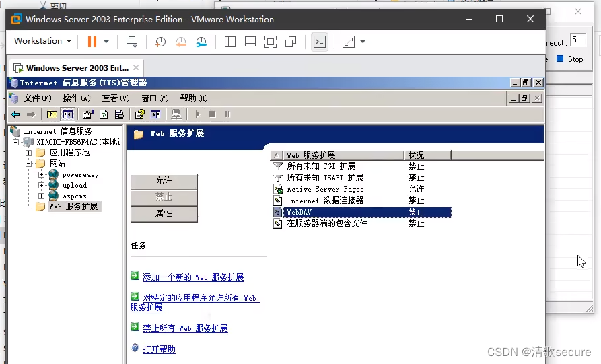Select Web 服务扩展 in the tree
This screenshot has height=364, width=601.
click(73, 207)
